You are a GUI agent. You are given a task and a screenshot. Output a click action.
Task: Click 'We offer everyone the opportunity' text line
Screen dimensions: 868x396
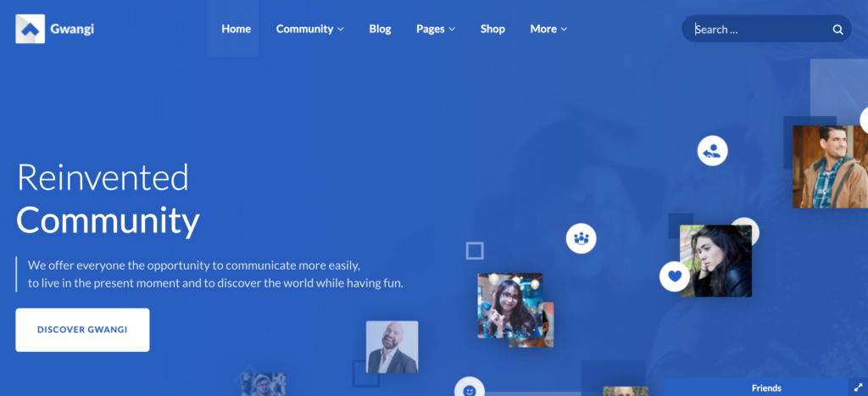click(194, 265)
